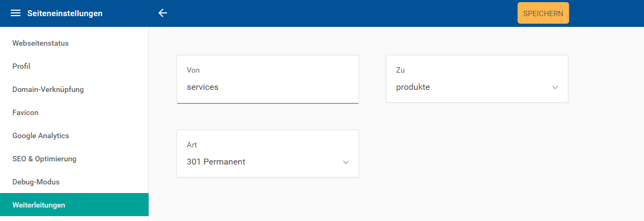Click the SPEICHERN button
Screen dimensions: 644x221
point(543,13)
